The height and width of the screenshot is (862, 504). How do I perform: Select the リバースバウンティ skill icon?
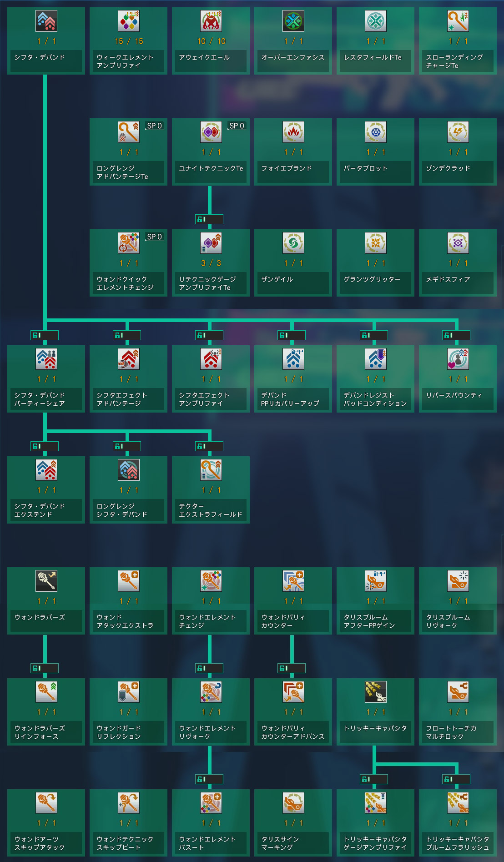point(458,359)
